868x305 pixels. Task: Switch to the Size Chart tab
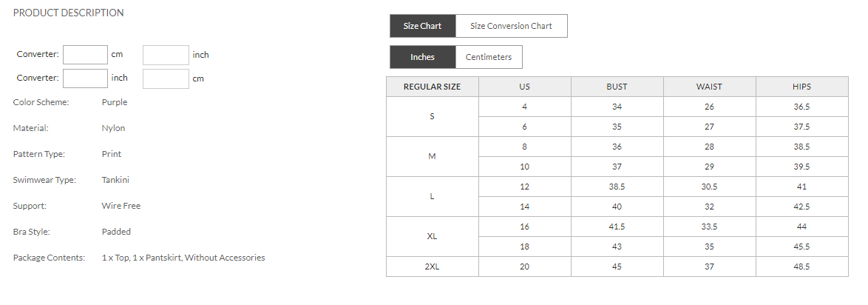coord(422,26)
